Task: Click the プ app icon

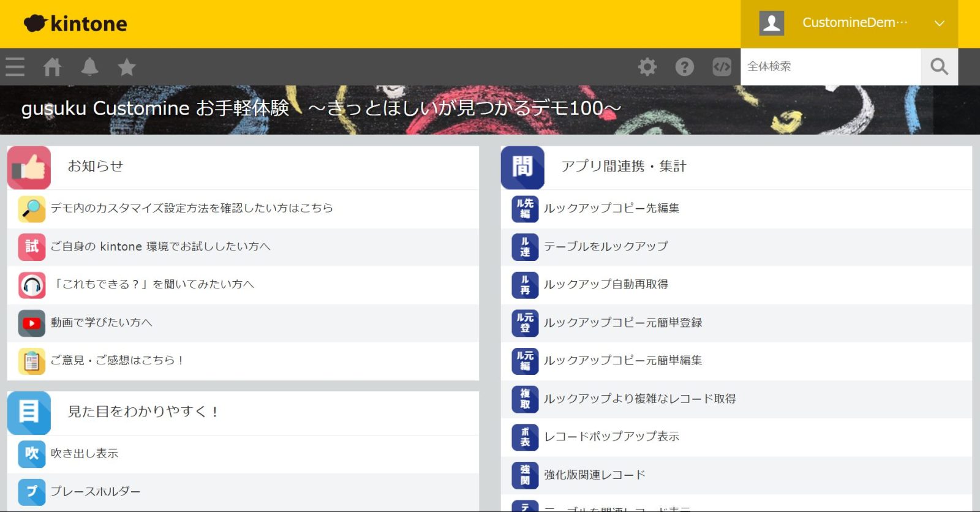Action: click(32, 492)
